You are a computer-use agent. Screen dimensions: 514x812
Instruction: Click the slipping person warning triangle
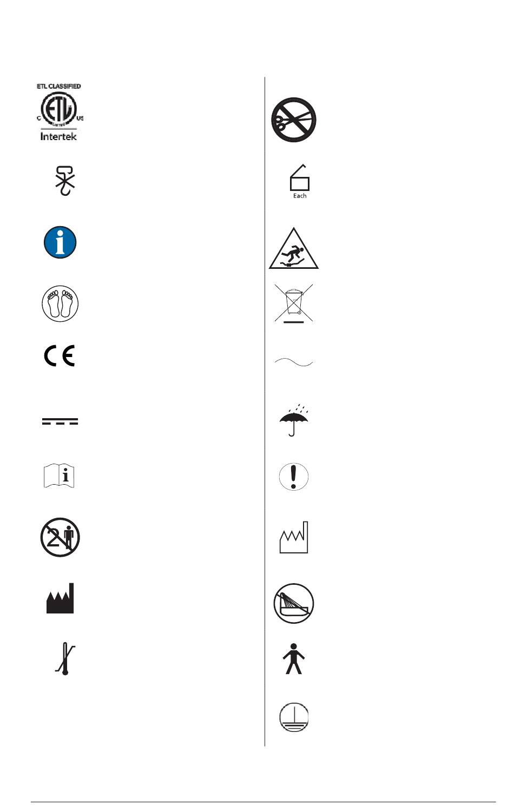point(294,248)
